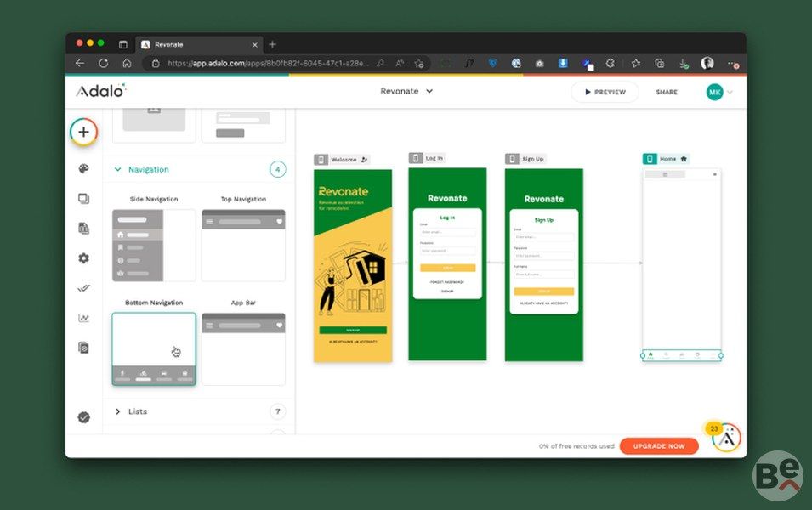Click the password key icon in address bar
This screenshot has width=812, height=510.
[381, 63]
